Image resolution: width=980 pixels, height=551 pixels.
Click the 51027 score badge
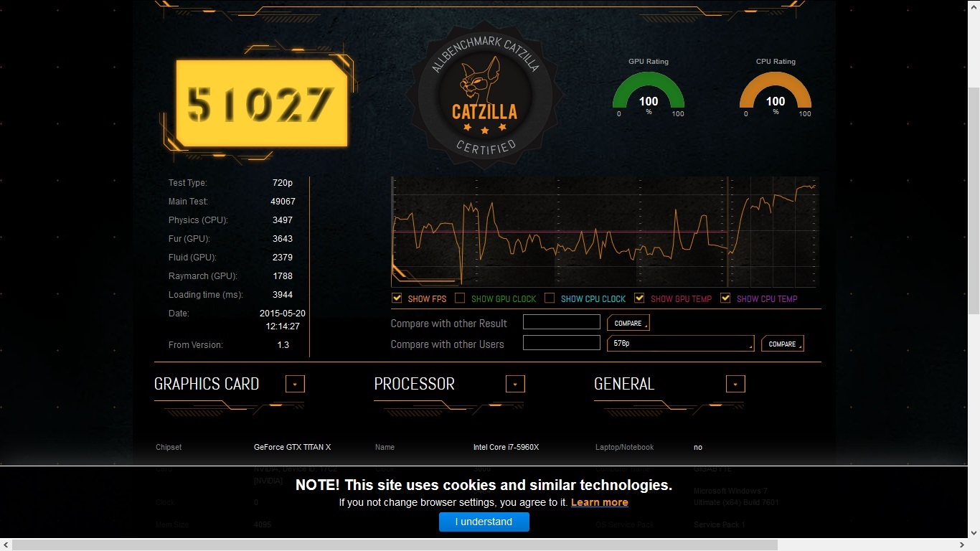[261, 104]
